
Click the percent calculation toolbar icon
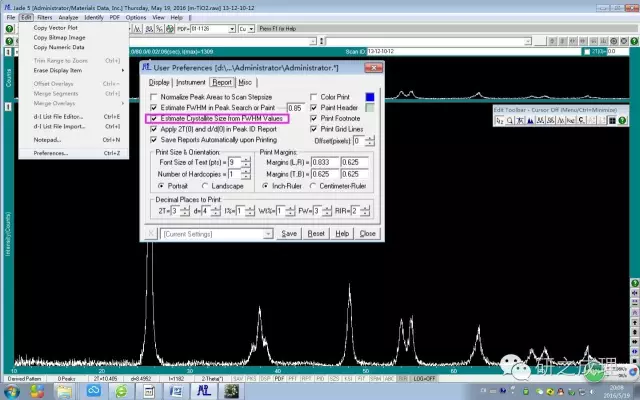click(159, 29)
